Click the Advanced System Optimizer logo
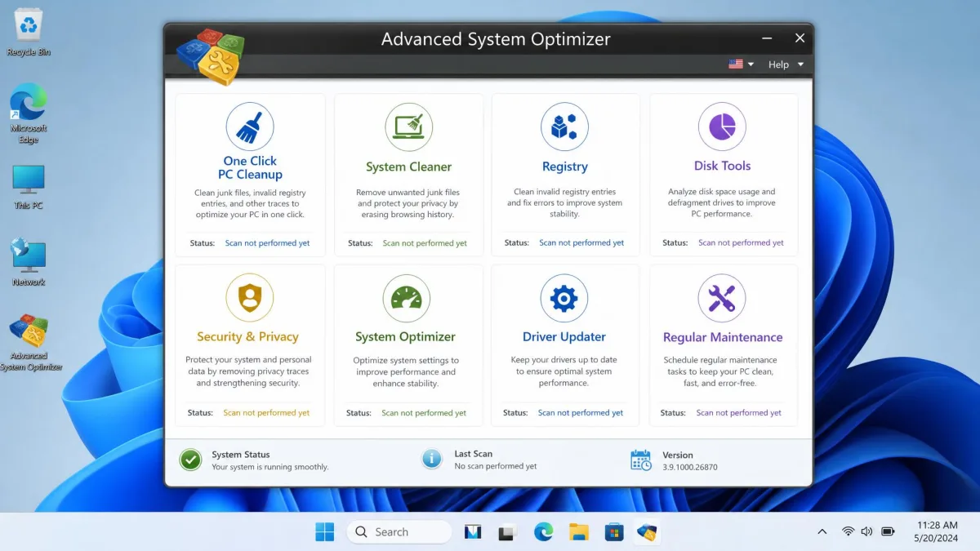The image size is (980, 551). coord(211,56)
